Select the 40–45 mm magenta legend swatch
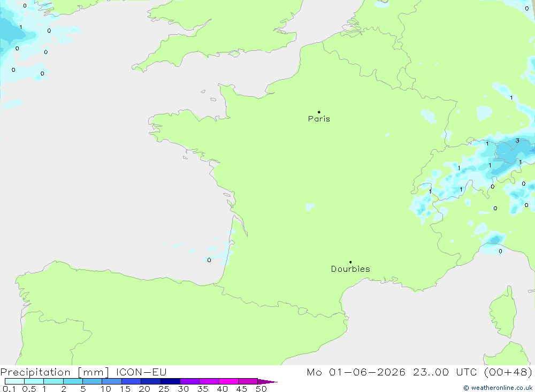This screenshot has width=535, height=392. click(228, 381)
